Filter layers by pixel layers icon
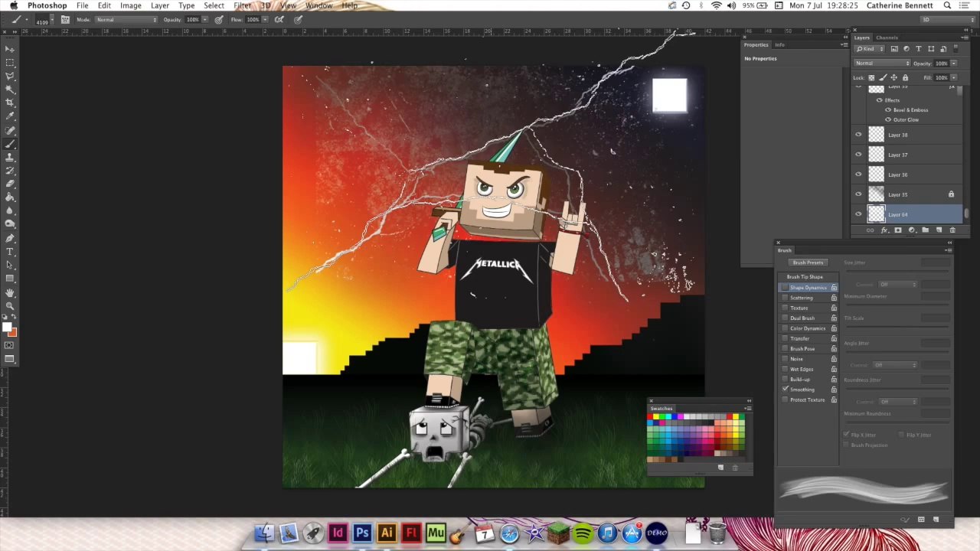This screenshot has height=551, width=980. pos(894,49)
